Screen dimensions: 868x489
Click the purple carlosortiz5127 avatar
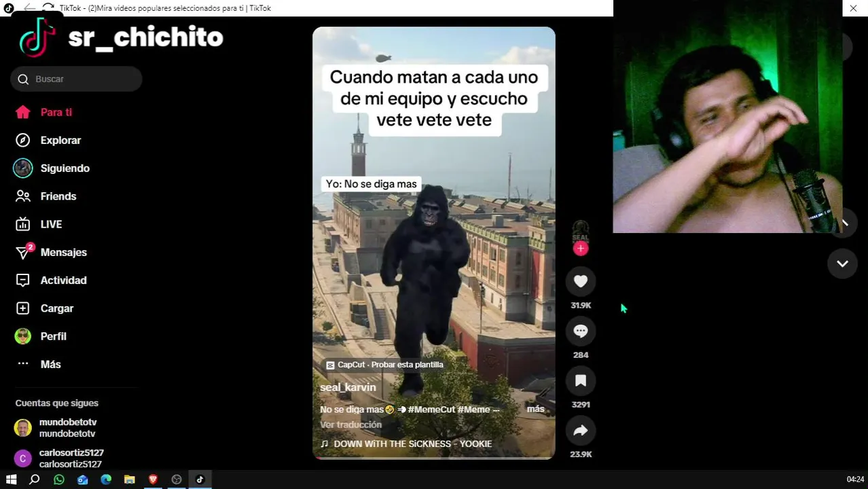coord(23,458)
